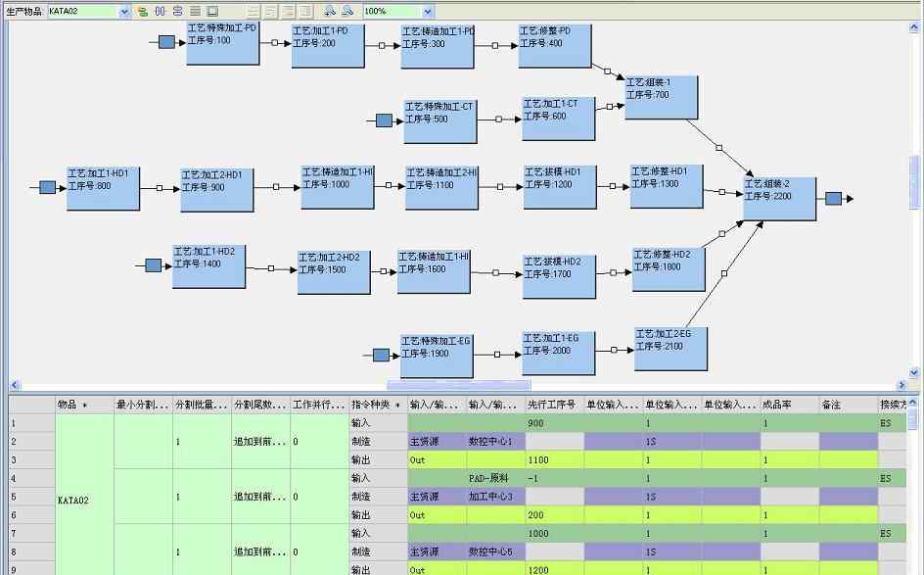Select process box 加工1-HD2 工序号:1400
The height and width of the screenshot is (575, 924).
click(x=208, y=266)
